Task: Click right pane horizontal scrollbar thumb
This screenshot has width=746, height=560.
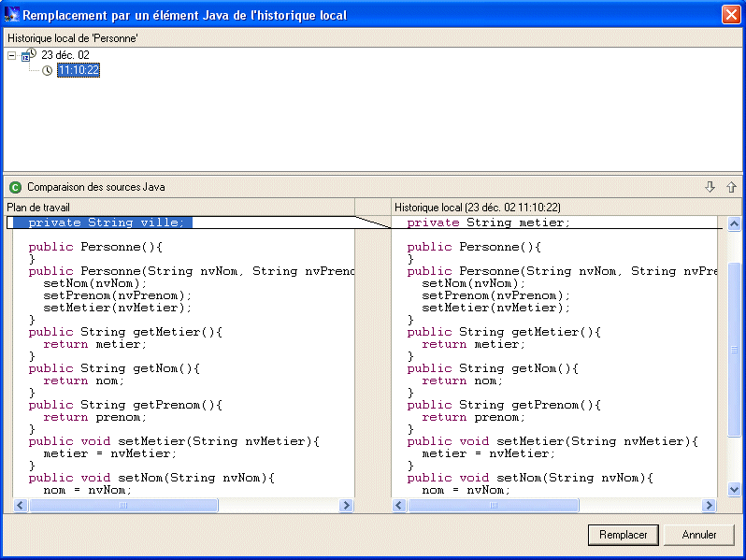Action: pos(494,505)
